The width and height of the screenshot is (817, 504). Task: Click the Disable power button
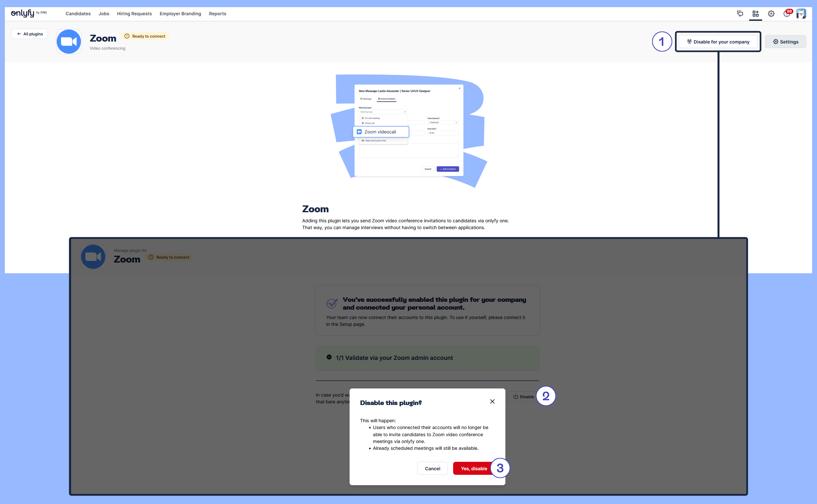coord(523,397)
